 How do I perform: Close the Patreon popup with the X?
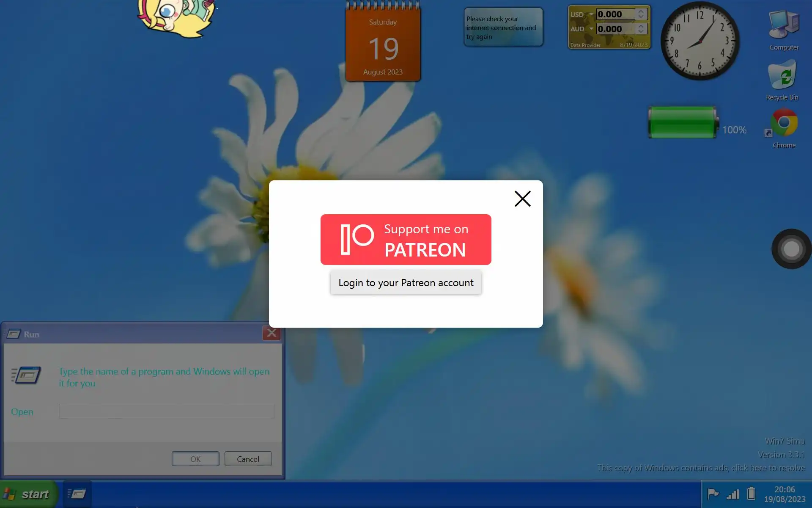coord(522,199)
